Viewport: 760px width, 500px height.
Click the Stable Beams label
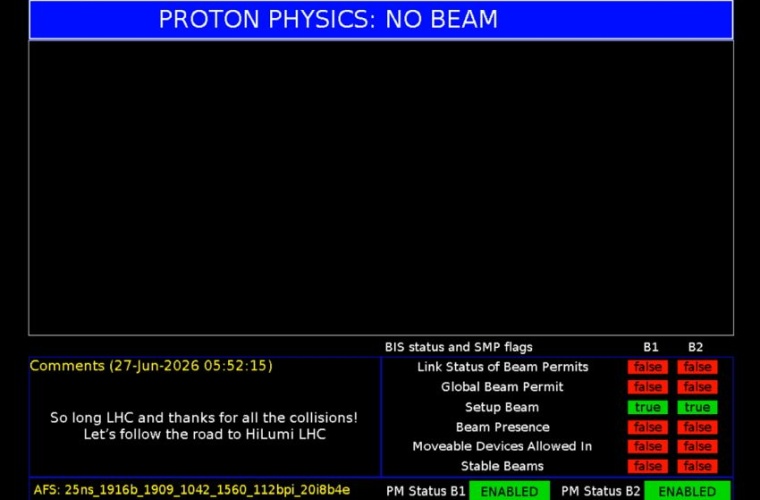pos(502,466)
